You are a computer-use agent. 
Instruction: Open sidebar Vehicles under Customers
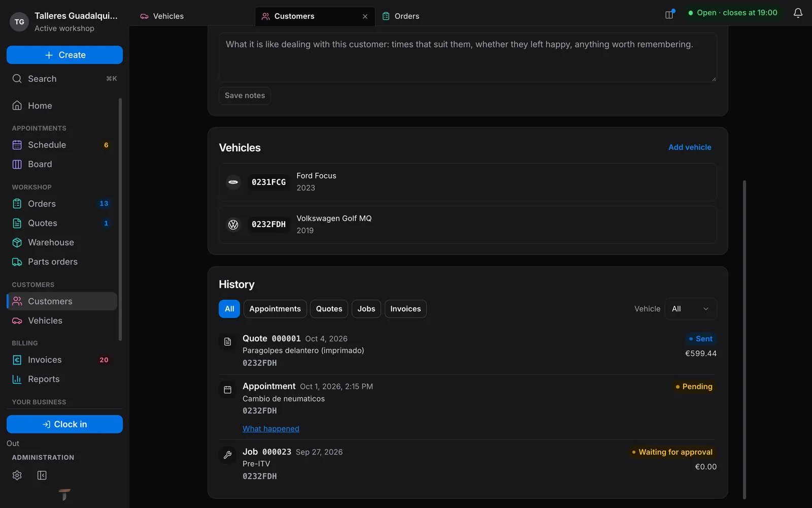pos(62,321)
